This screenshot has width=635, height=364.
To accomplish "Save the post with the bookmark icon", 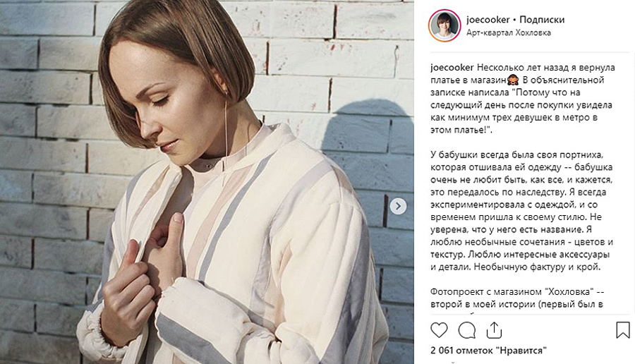I will coord(623,330).
